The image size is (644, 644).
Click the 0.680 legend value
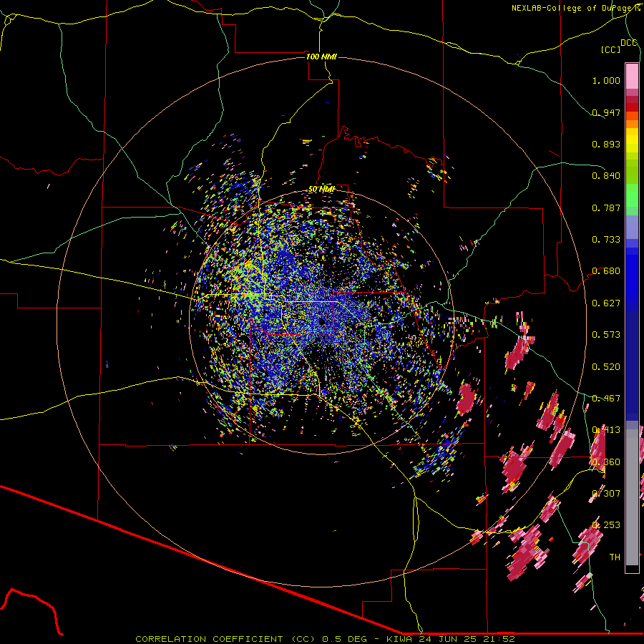(606, 271)
